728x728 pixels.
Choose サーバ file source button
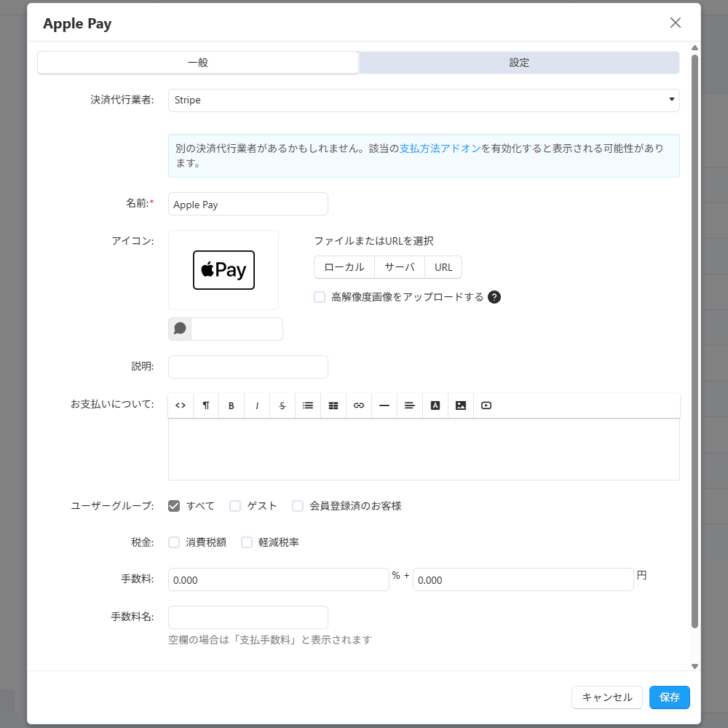(x=399, y=267)
